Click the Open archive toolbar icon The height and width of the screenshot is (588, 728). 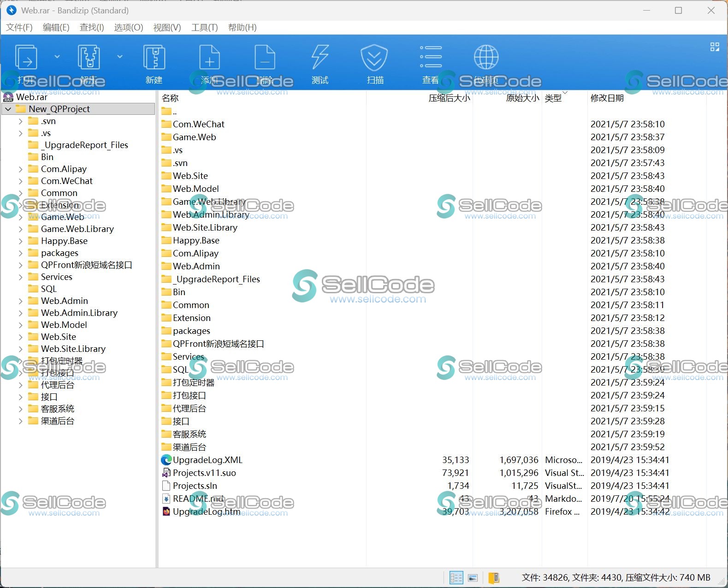[26, 58]
